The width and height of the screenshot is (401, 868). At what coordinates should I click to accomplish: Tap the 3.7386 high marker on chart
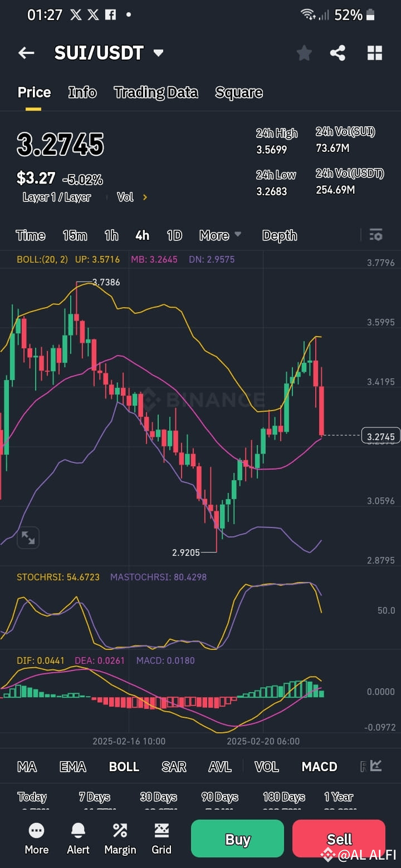coord(106,282)
